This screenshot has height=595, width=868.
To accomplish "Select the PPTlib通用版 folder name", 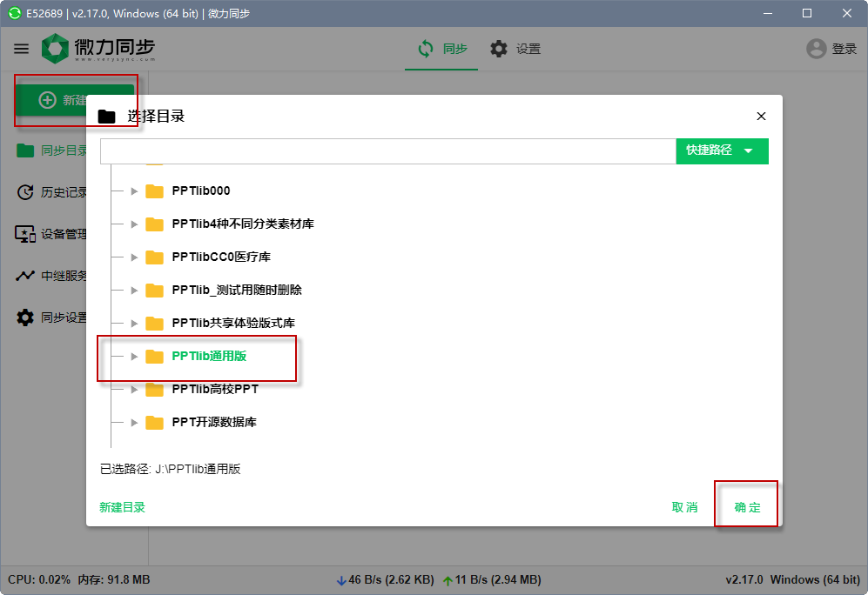I will pos(209,356).
